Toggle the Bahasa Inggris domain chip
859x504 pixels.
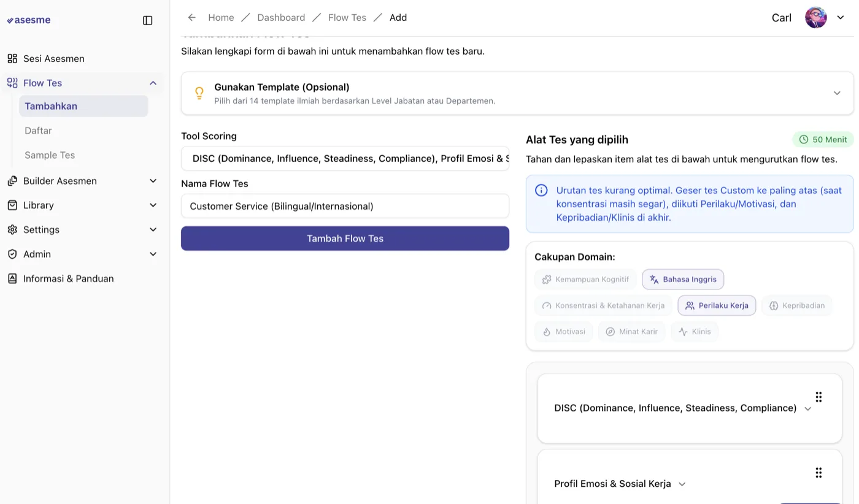point(683,280)
